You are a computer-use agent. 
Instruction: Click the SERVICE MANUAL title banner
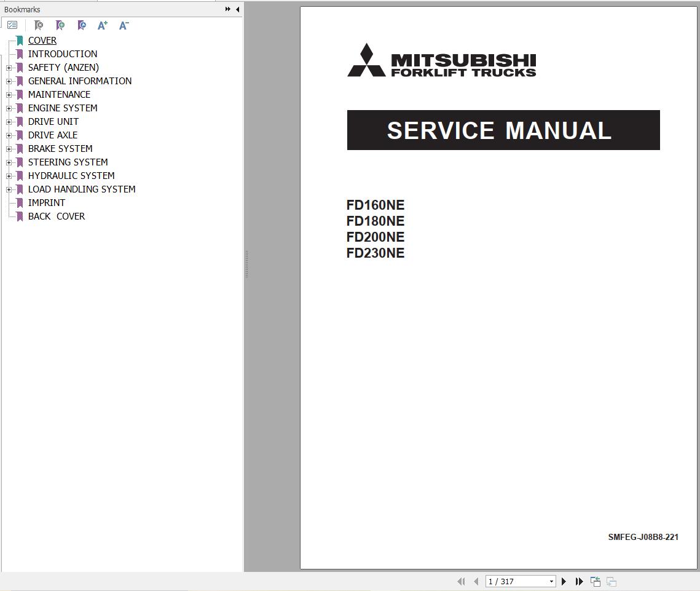coord(503,130)
